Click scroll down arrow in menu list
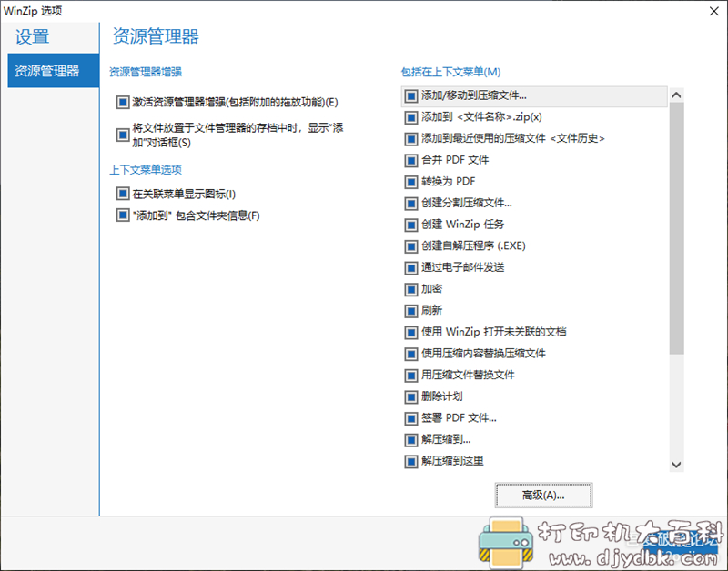Image resolution: width=728 pixels, height=571 pixels. 676,465
